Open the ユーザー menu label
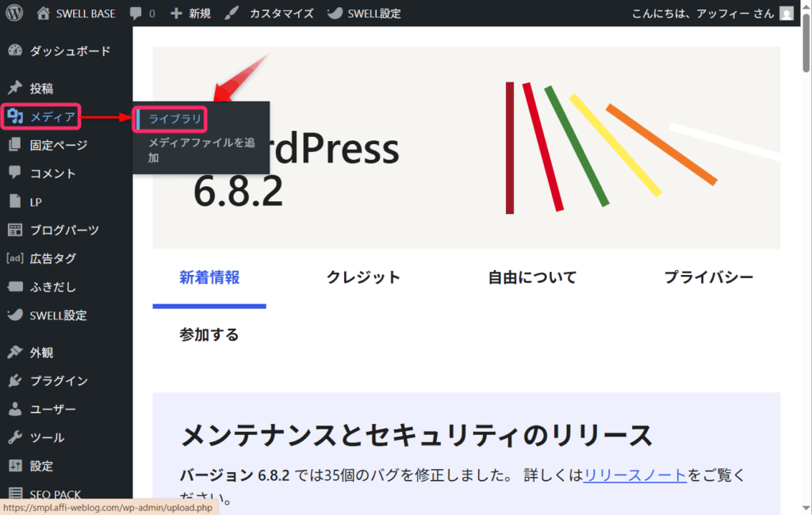Viewport: 812px width, 515px height. pyautogui.click(x=53, y=410)
